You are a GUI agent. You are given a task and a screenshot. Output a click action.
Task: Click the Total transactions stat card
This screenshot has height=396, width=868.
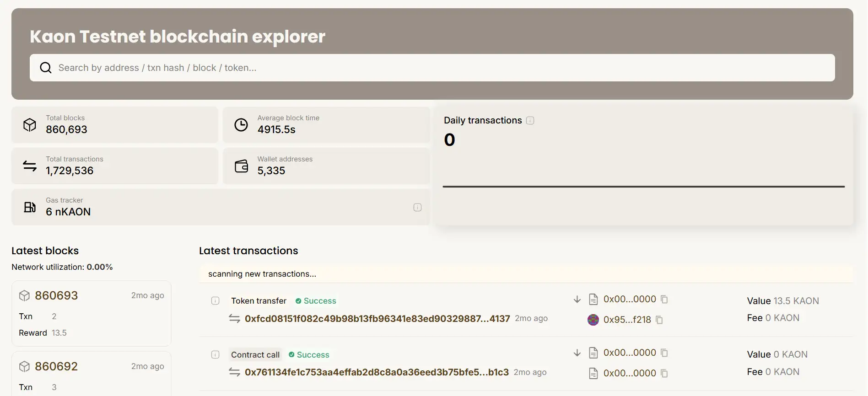click(x=114, y=166)
